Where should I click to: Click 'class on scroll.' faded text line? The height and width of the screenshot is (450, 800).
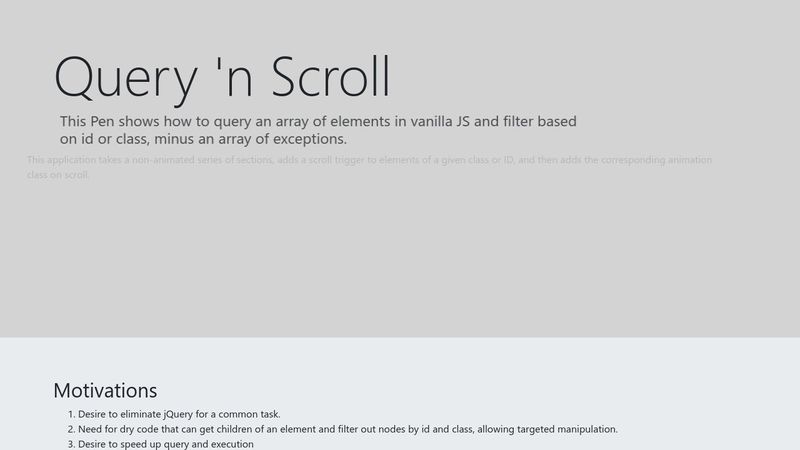(58, 174)
